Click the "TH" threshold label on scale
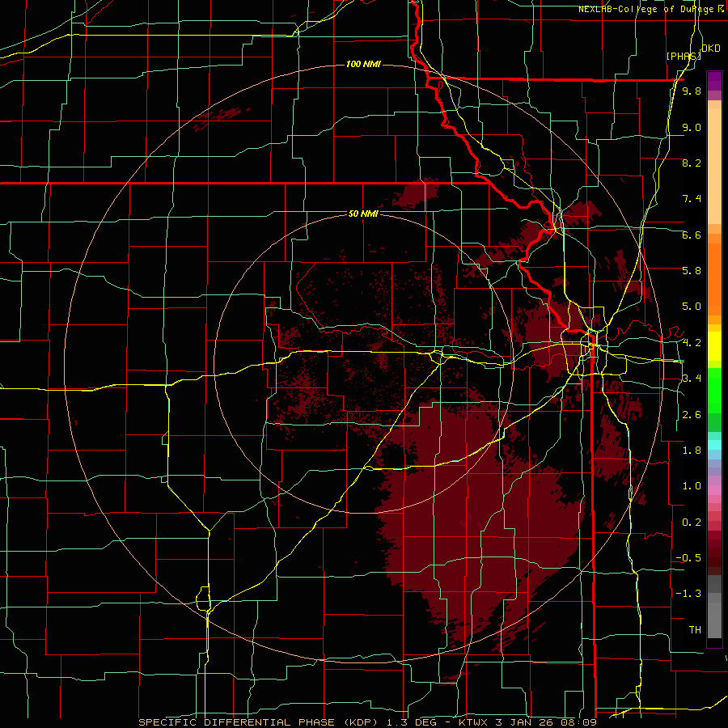The image size is (728, 728). (x=695, y=630)
